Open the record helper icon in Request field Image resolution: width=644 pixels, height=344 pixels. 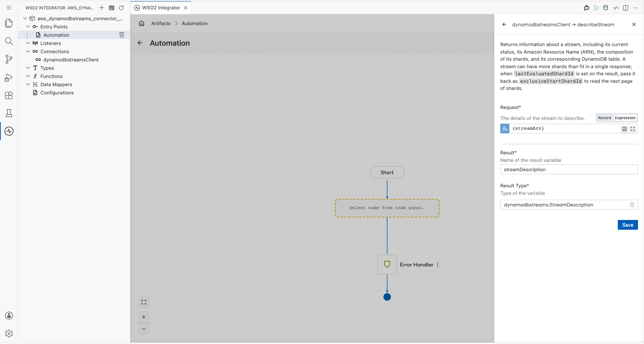[625, 129]
